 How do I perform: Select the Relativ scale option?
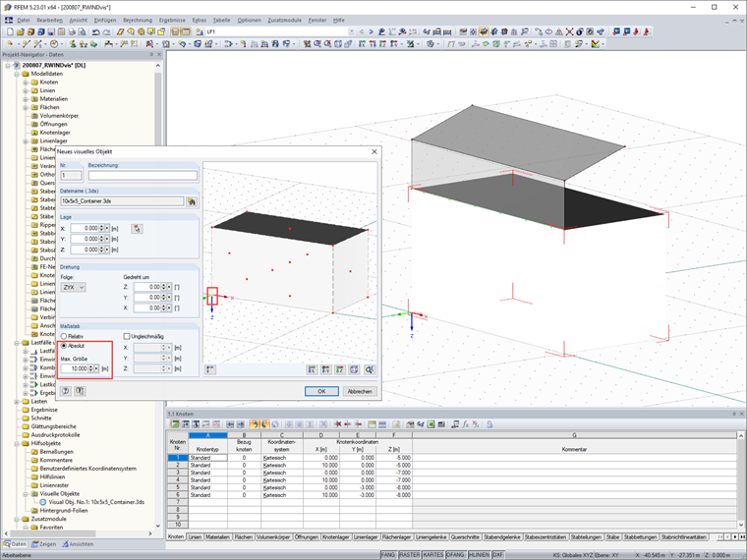[65, 336]
